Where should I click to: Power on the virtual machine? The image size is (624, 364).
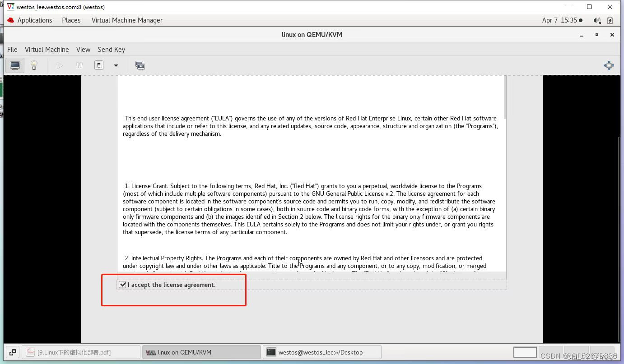(x=60, y=66)
